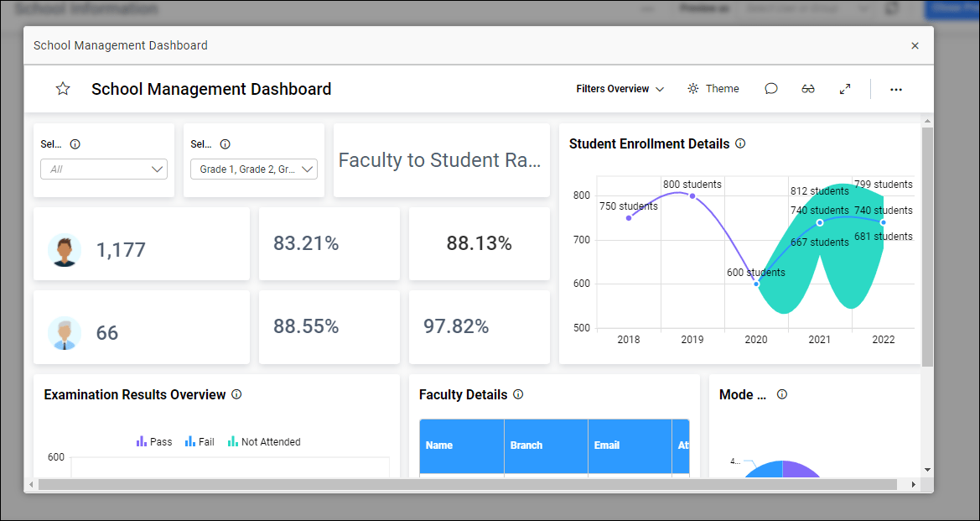Click info icon beside Student Enrollment Details

coord(740,143)
